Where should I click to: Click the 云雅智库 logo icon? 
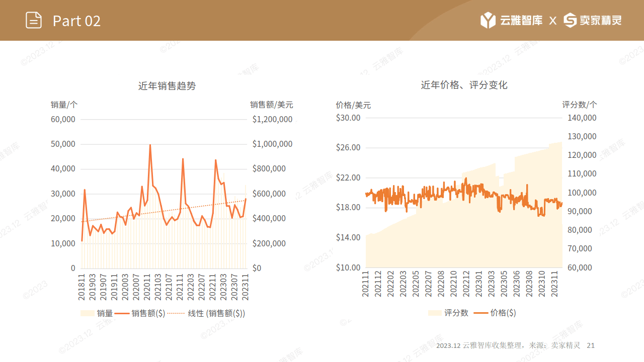tap(488, 21)
